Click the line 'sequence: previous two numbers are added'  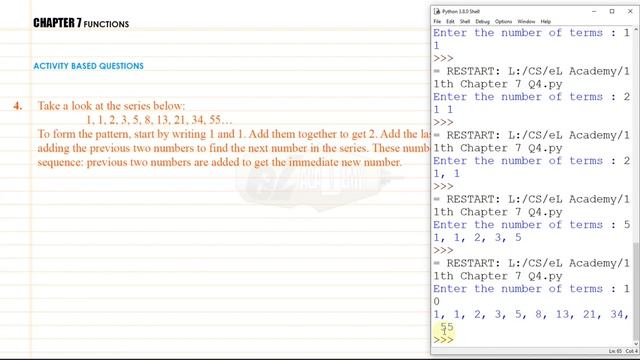220,162
